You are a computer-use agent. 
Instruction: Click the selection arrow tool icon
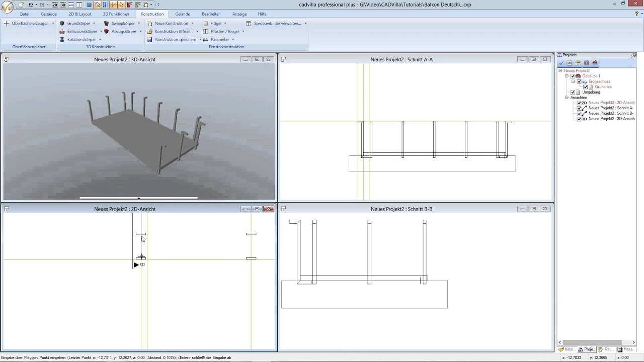pos(121,5)
